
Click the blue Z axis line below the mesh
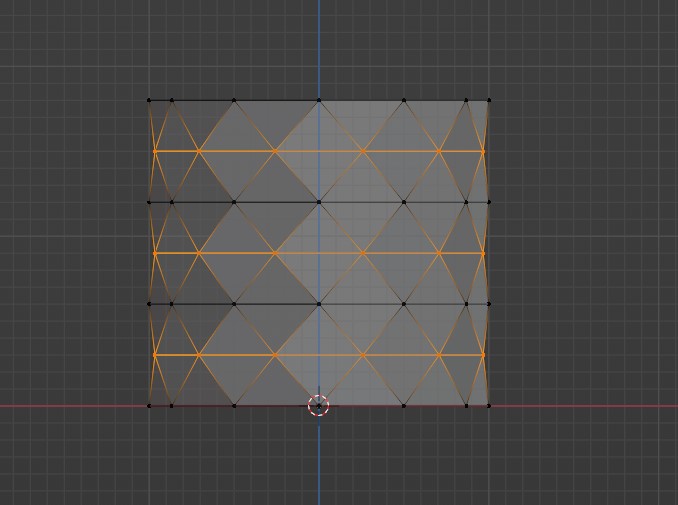tap(319, 460)
